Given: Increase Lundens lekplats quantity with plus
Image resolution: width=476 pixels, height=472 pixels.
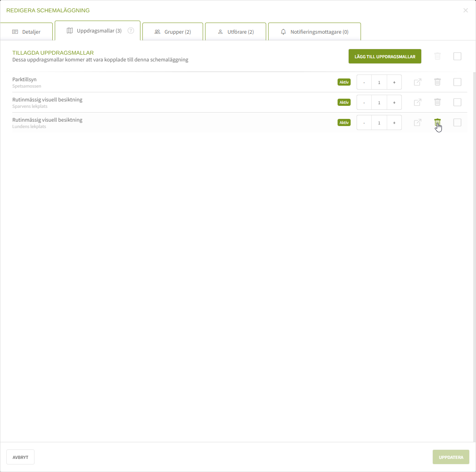Looking at the screenshot, I should [394, 123].
